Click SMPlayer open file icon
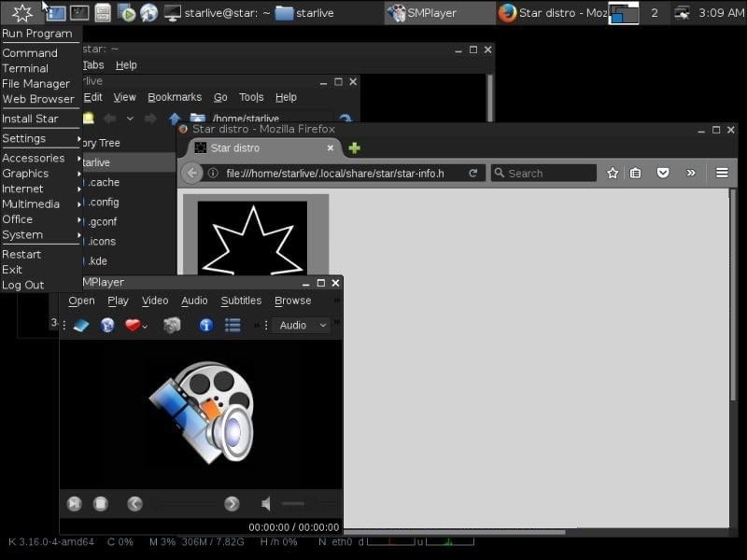747x560 pixels. pyautogui.click(x=81, y=325)
